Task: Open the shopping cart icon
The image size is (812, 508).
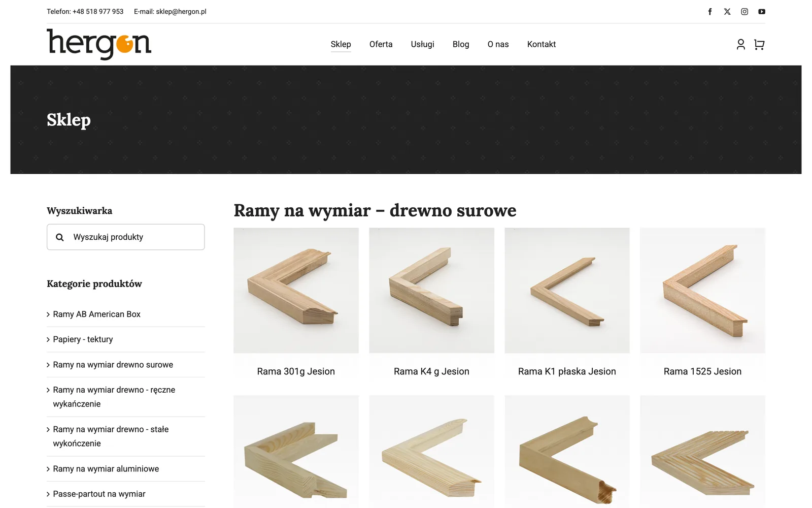Action: point(759,45)
